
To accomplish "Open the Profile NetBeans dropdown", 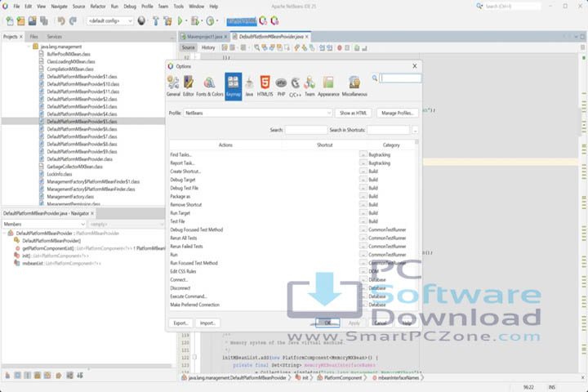I will (257, 113).
